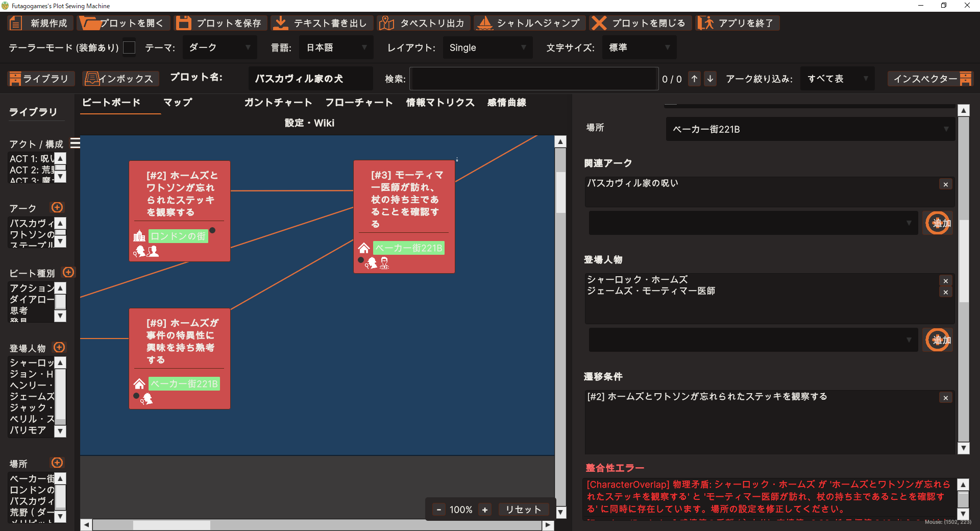Switch to ガントチャート tab
Screen dimensions: 980x531
pyautogui.click(x=278, y=102)
